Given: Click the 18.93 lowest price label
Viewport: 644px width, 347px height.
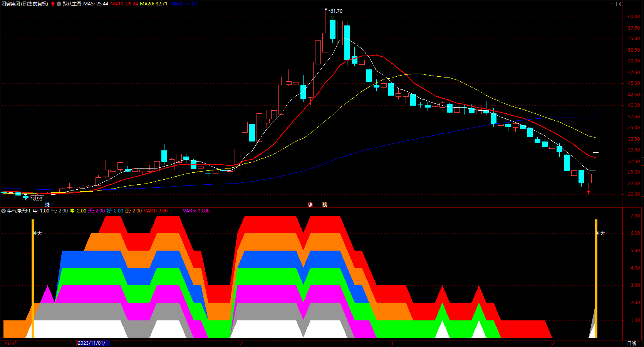Looking at the screenshot, I should [37, 199].
